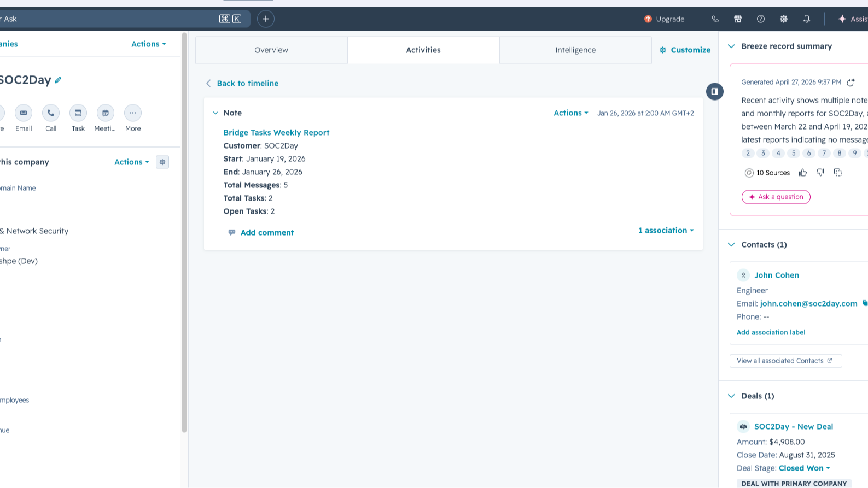
Task: Collapse the Deals (1) section
Action: tap(731, 396)
